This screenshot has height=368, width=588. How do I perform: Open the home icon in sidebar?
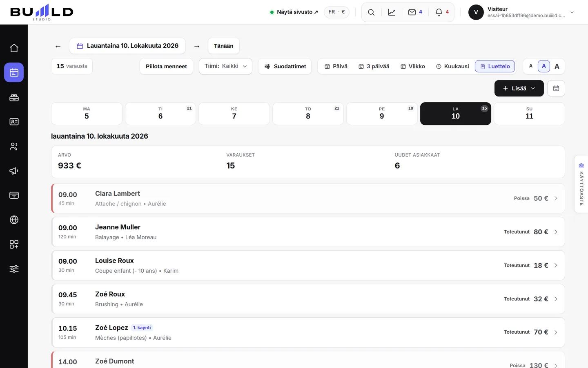point(14,48)
